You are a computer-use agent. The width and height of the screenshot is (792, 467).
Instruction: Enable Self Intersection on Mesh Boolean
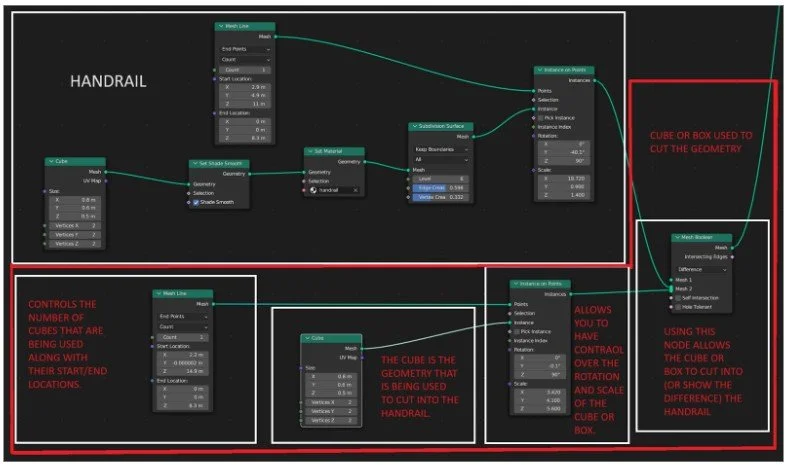tap(678, 298)
